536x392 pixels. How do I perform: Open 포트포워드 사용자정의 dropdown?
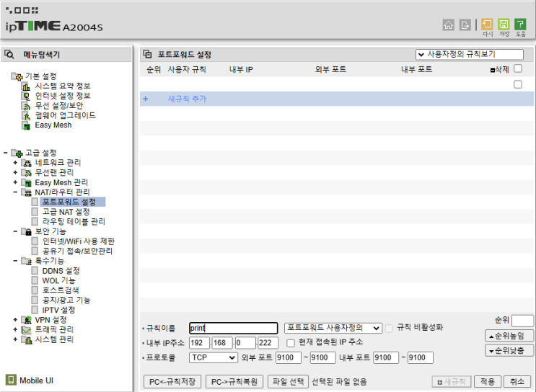333,328
